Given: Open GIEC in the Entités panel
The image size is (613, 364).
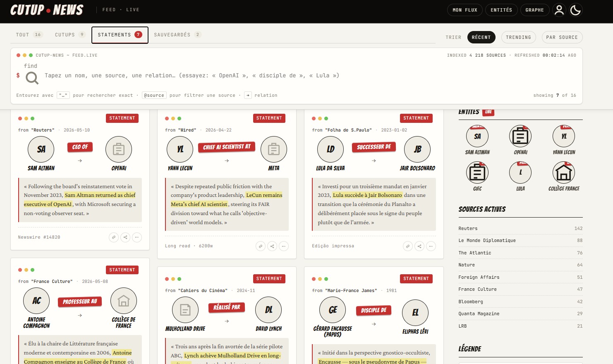Looking at the screenshot, I should [x=477, y=177].
